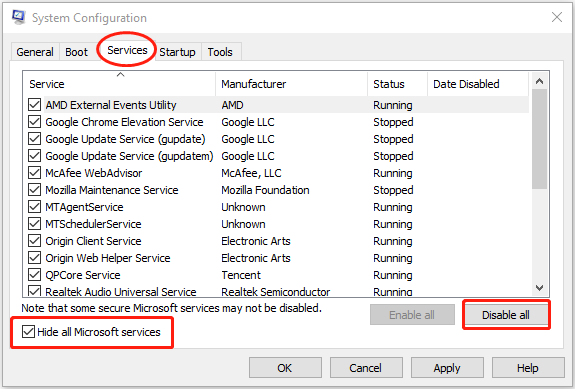The width and height of the screenshot is (575, 389).
Task: Disable the McAfee WebAdvisor checkbox
Action: pyautogui.click(x=34, y=173)
